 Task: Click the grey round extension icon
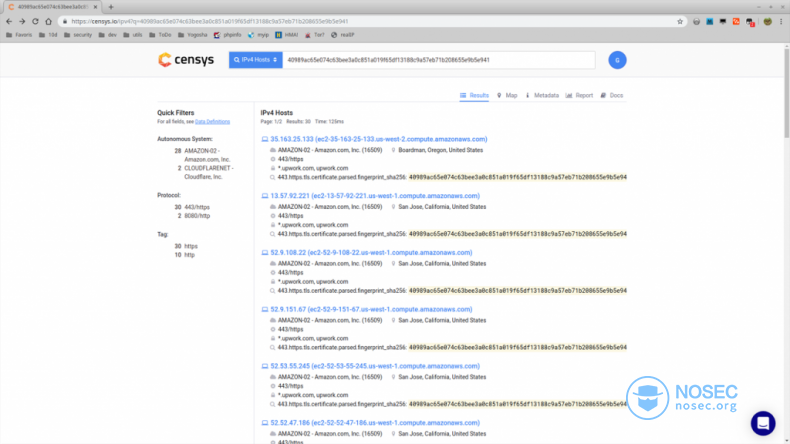696,22
